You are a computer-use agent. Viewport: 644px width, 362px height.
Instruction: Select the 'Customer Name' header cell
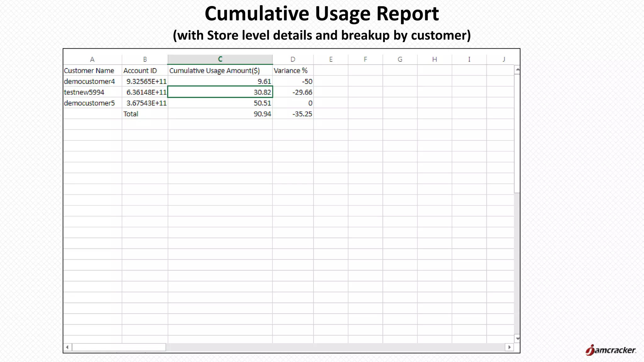click(x=93, y=70)
